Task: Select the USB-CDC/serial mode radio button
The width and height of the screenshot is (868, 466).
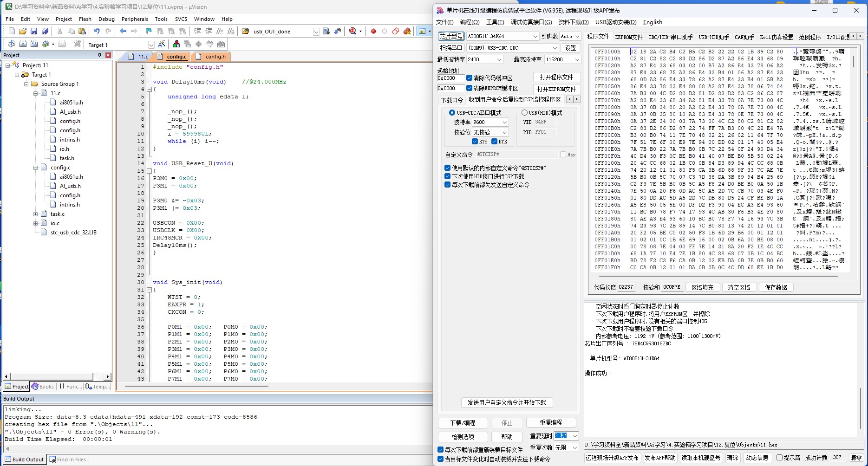Action: tap(451, 113)
